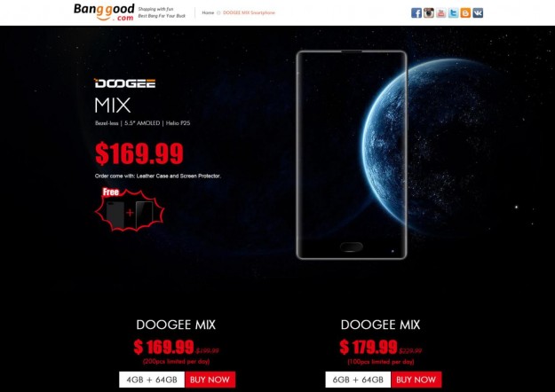The height and width of the screenshot is (392, 555).
Task: Click the left DOOGEE MIX product title
Action: pyautogui.click(x=176, y=325)
